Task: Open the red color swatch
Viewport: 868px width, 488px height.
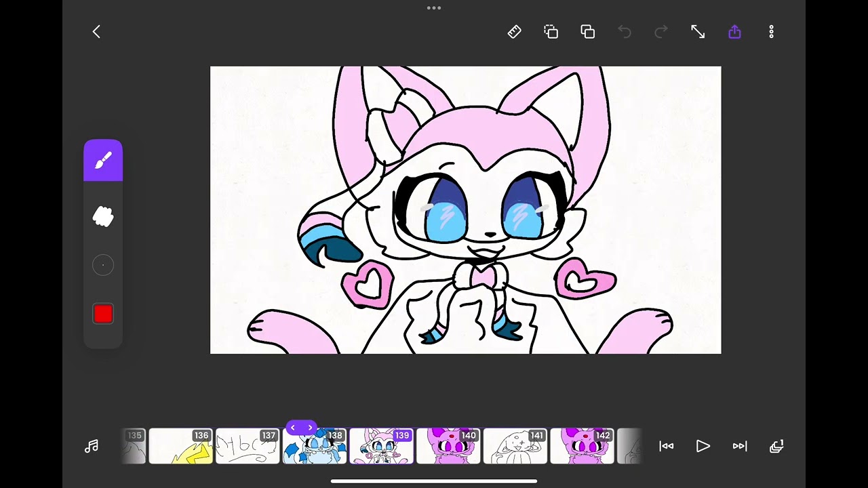Action: point(103,314)
